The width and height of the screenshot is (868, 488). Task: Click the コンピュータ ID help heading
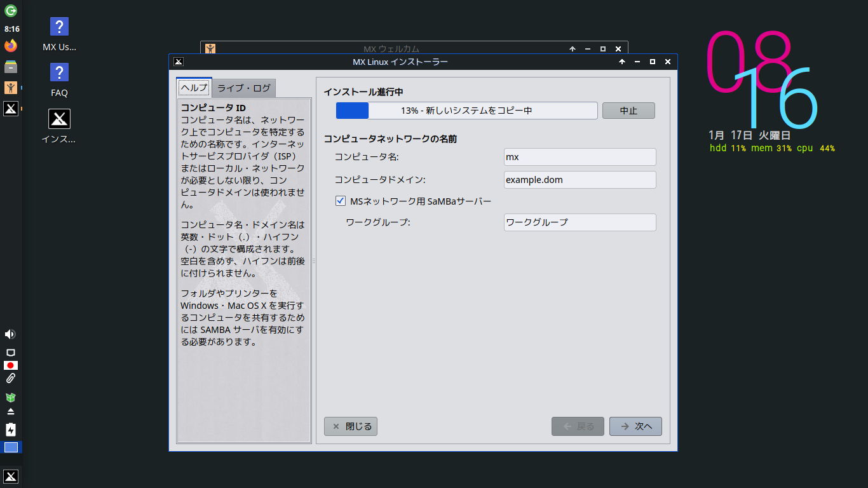213,108
